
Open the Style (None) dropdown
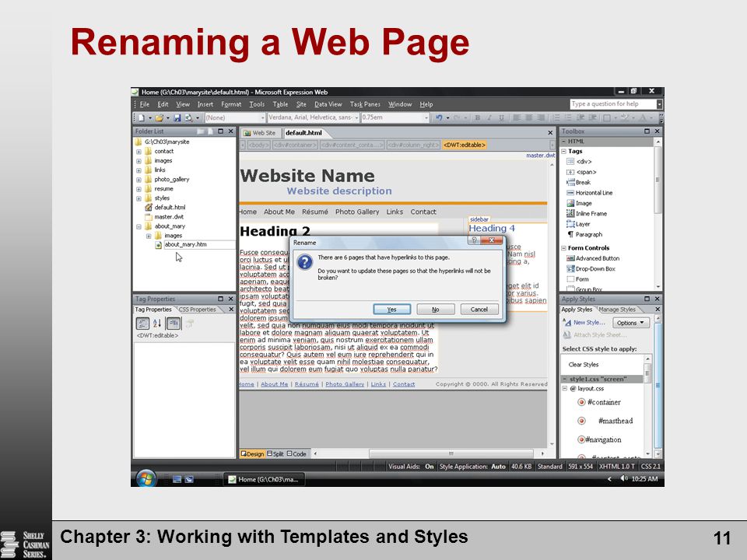[x=262, y=117]
